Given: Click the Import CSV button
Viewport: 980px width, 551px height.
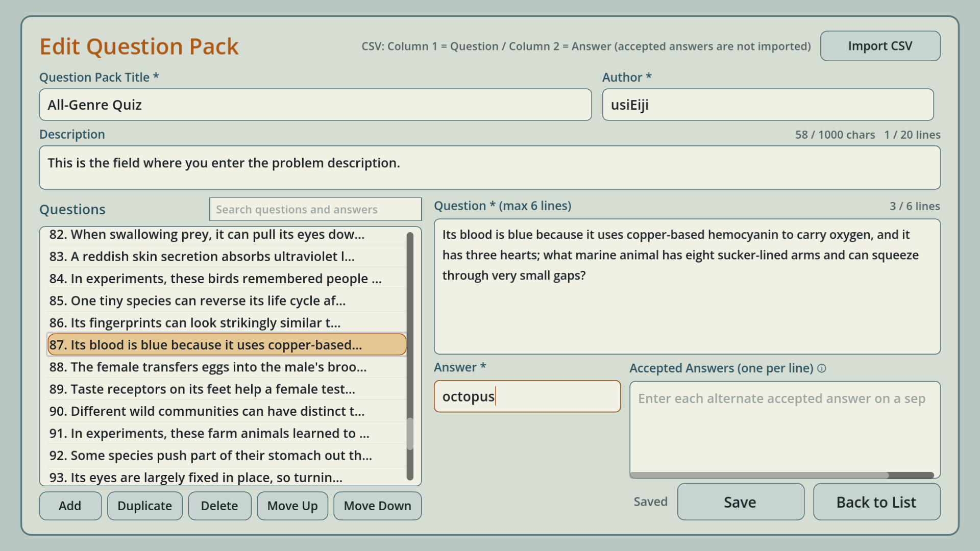Looking at the screenshot, I should (880, 46).
